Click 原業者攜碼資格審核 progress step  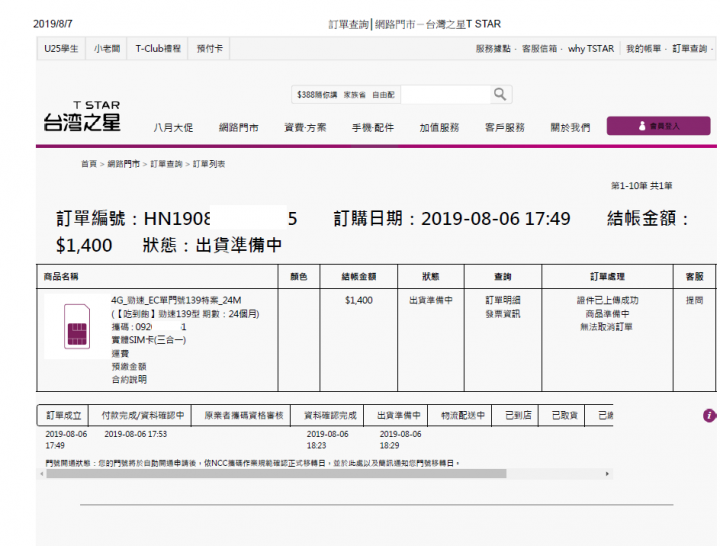pyautogui.click(x=243, y=416)
